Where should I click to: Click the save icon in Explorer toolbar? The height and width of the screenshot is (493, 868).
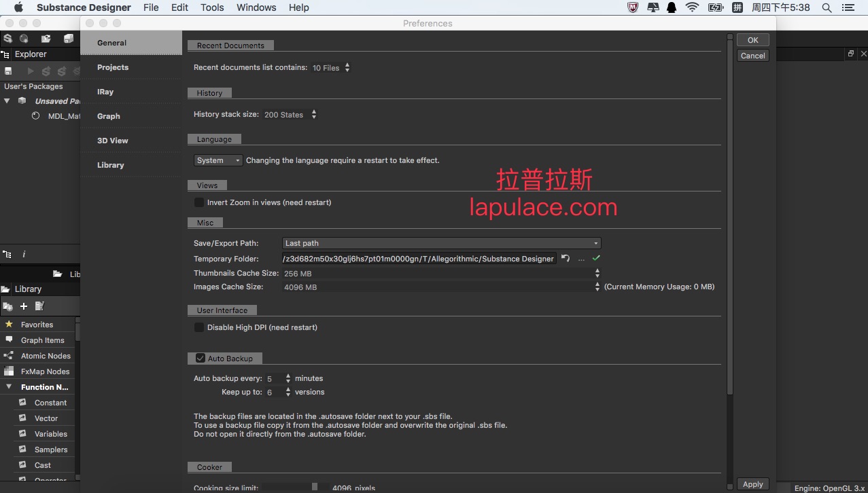pos(8,71)
